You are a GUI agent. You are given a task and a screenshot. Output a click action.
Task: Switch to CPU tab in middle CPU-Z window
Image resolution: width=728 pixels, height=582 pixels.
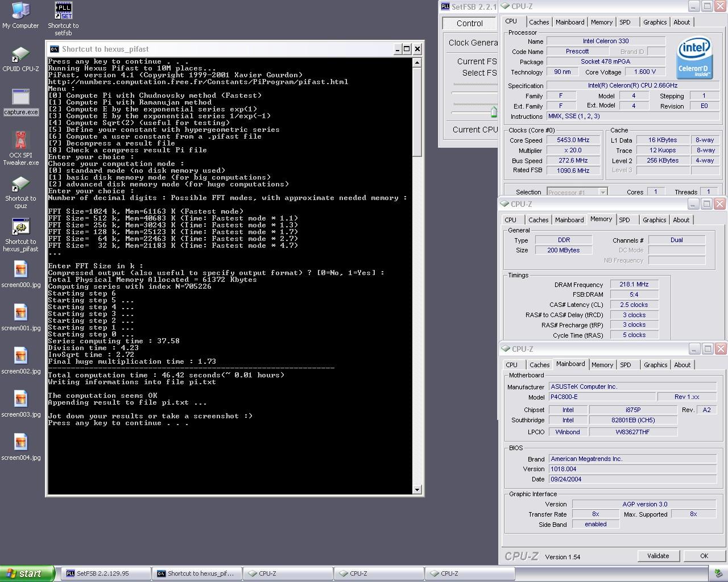(x=511, y=220)
